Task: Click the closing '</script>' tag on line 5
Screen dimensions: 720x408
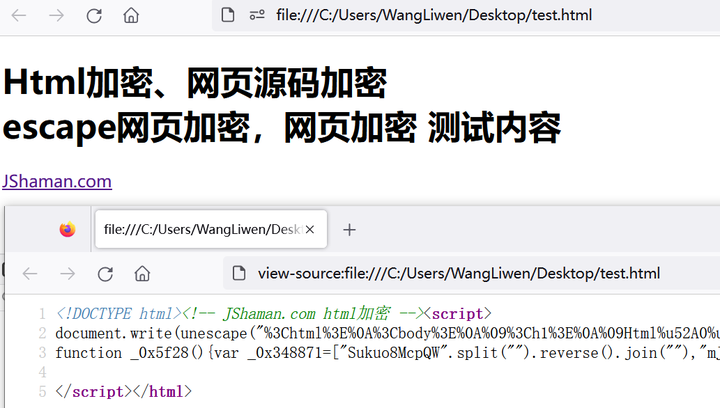Action: click(x=94, y=392)
